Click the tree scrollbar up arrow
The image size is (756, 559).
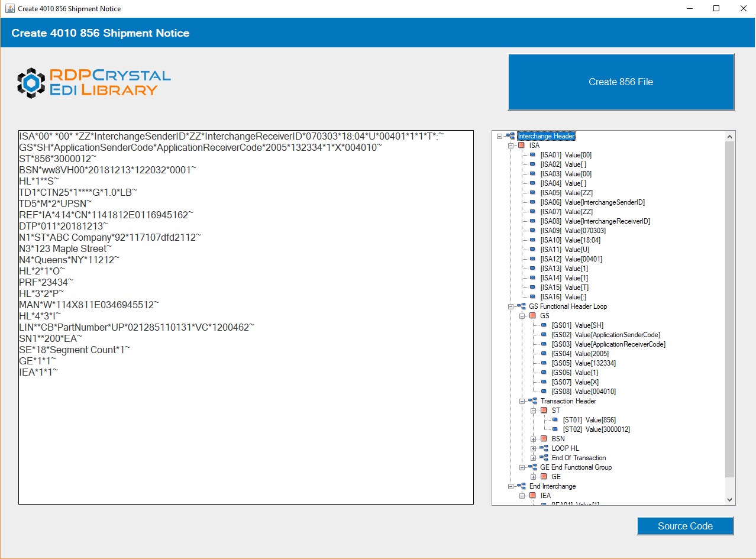(730, 137)
